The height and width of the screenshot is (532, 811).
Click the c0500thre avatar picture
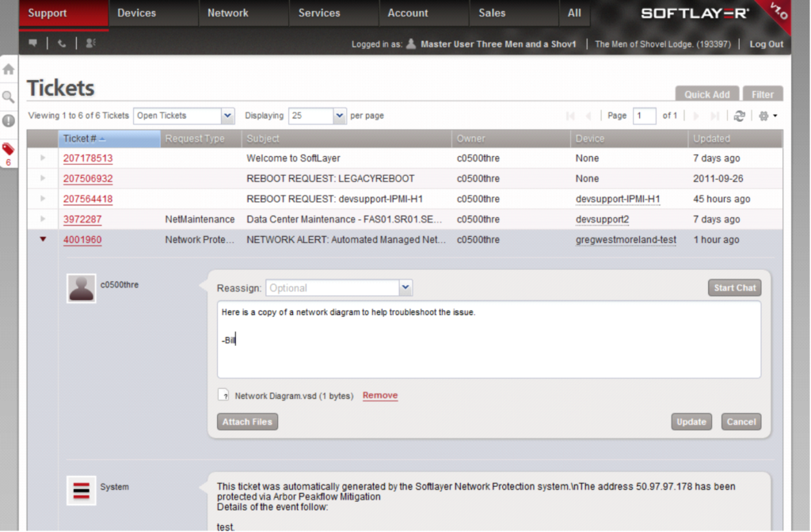[82, 288]
